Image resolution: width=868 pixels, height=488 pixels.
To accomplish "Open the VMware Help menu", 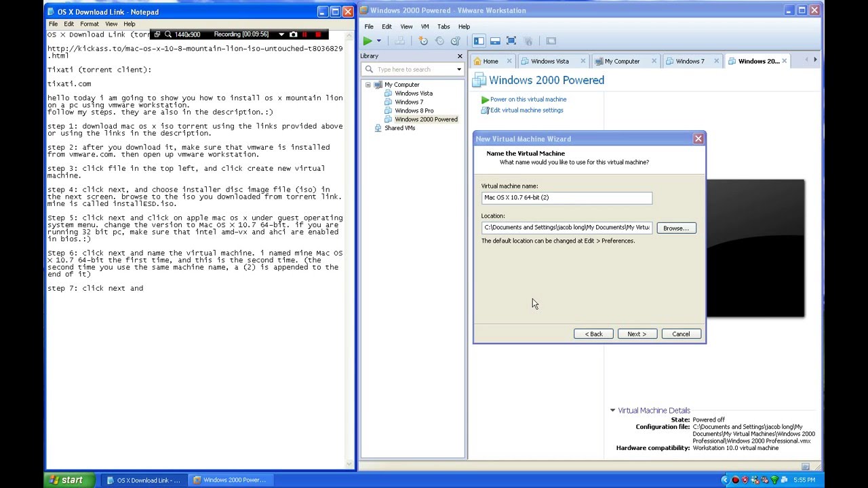I will coord(464,26).
